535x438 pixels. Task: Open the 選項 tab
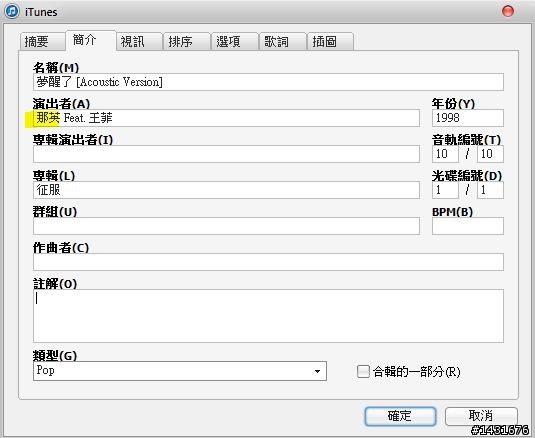(x=234, y=42)
